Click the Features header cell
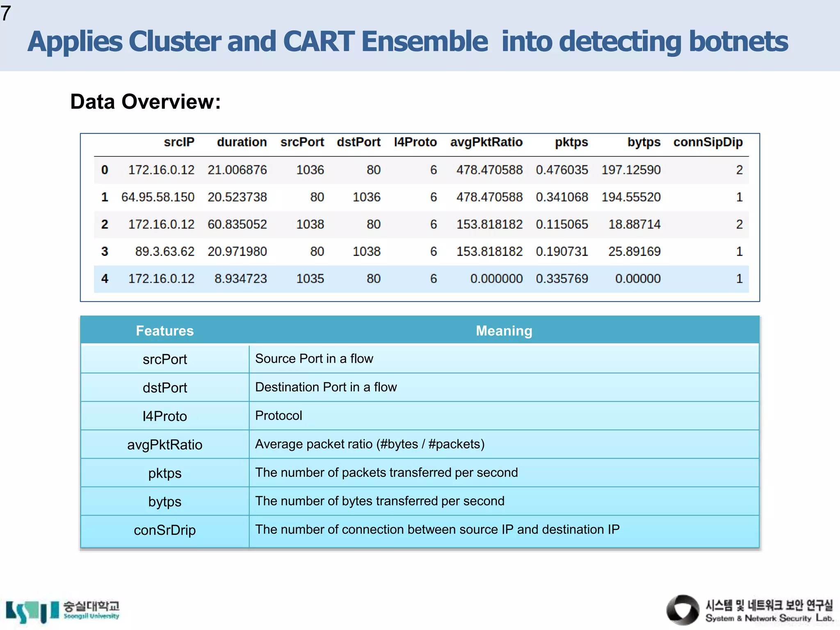Image resolution: width=840 pixels, height=630 pixels. [x=164, y=331]
